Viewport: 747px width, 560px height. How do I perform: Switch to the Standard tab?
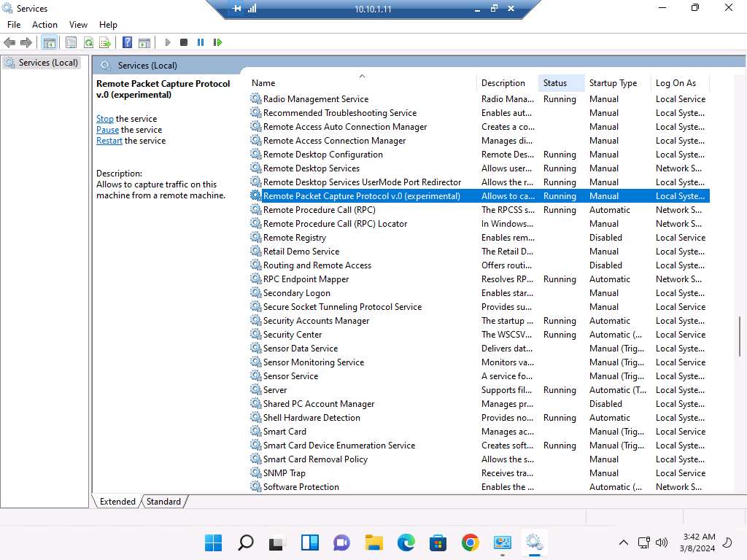tap(163, 502)
